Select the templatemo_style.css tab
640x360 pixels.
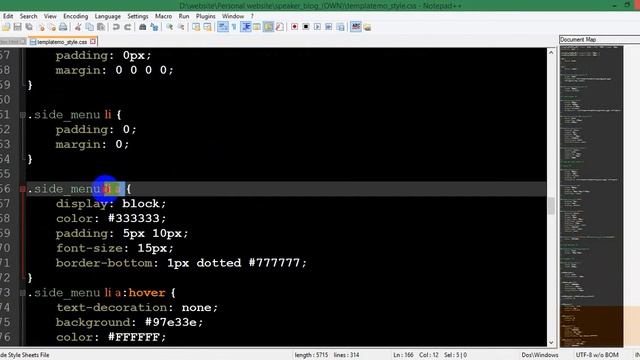pos(62,42)
